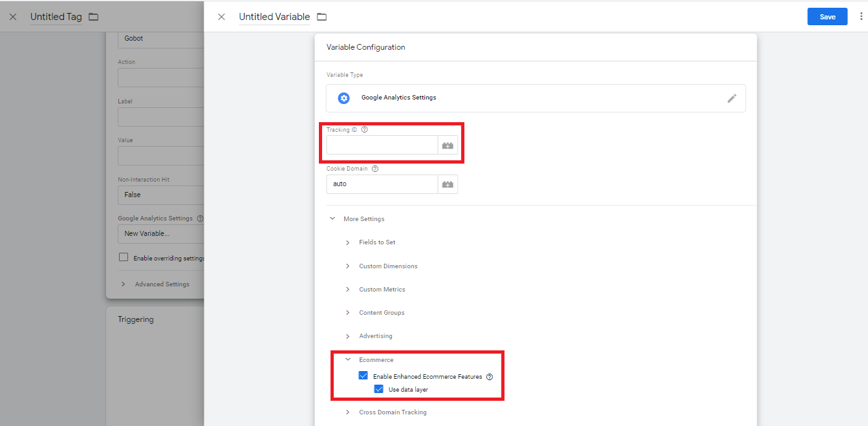Collapse More Settings section

point(332,219)
